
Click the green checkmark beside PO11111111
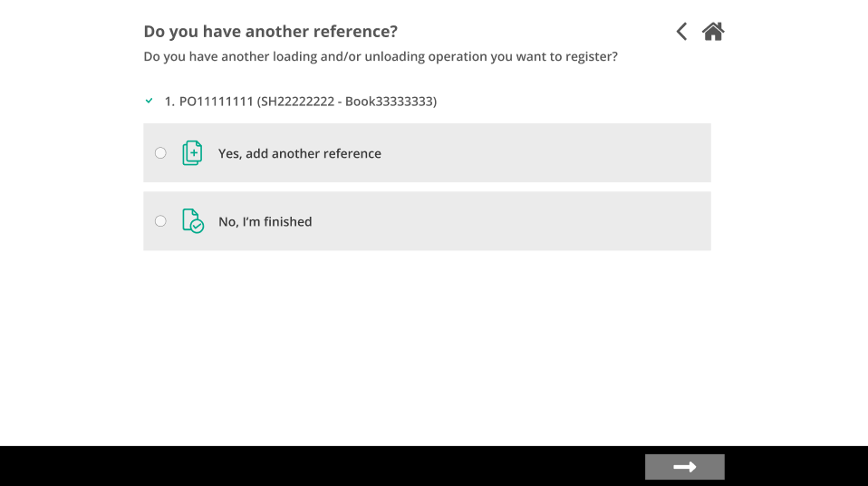tap(149, 101)
